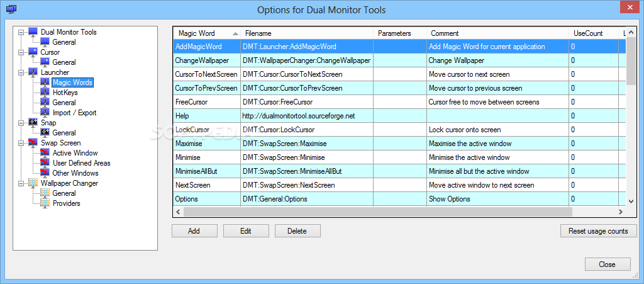This screenshot has width=644, height=284.
Task: Open the Import / Export page
Action: (74, 113)
